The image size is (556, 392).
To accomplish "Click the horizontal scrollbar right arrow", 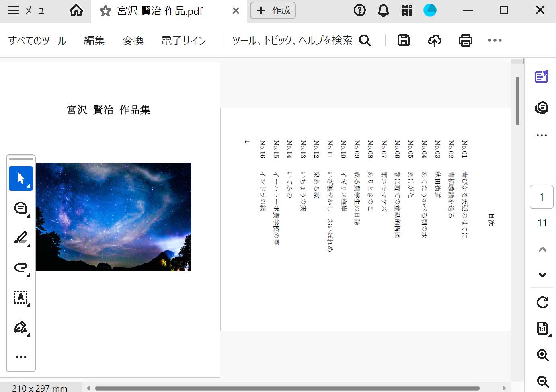I will tap(504, 388).
